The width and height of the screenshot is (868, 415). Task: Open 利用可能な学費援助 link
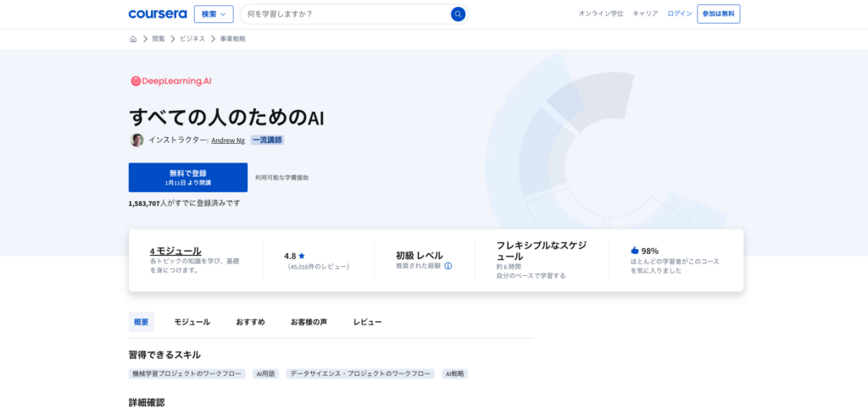coord(281,178)
